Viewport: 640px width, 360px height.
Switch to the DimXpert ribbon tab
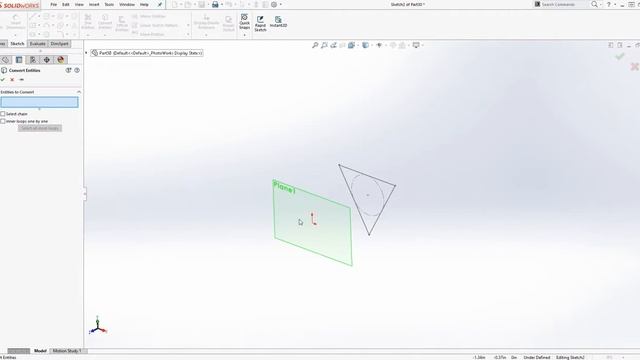(60, 44)
